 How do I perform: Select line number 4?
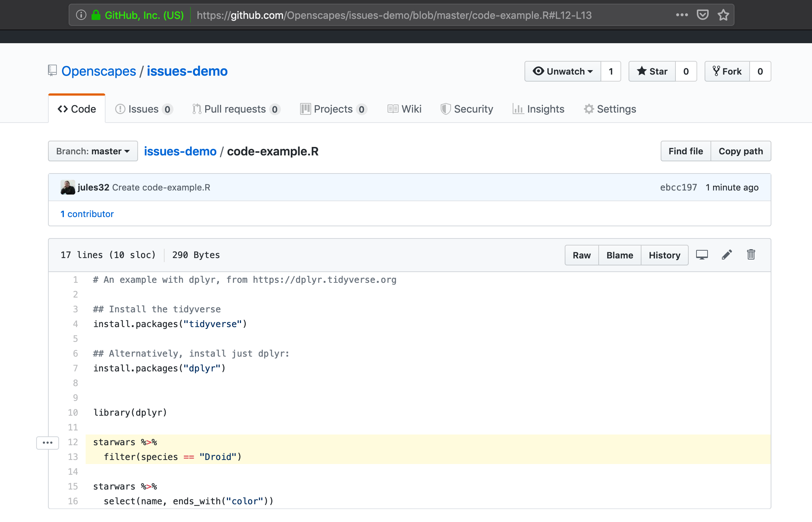pos(75,324)
